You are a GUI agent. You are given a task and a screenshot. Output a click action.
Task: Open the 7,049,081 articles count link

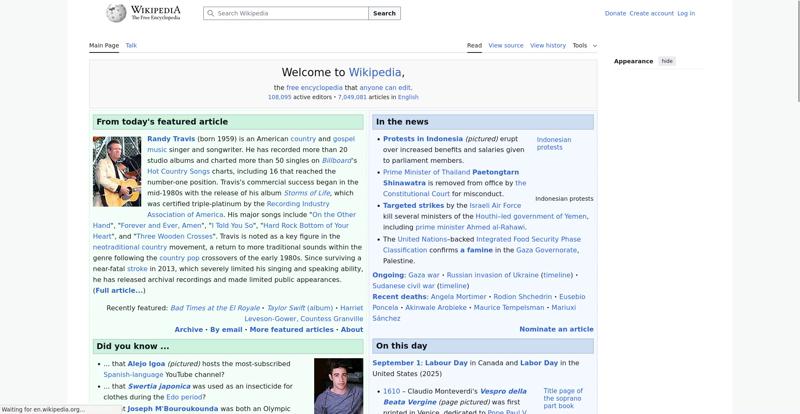[x=352, y=97]
